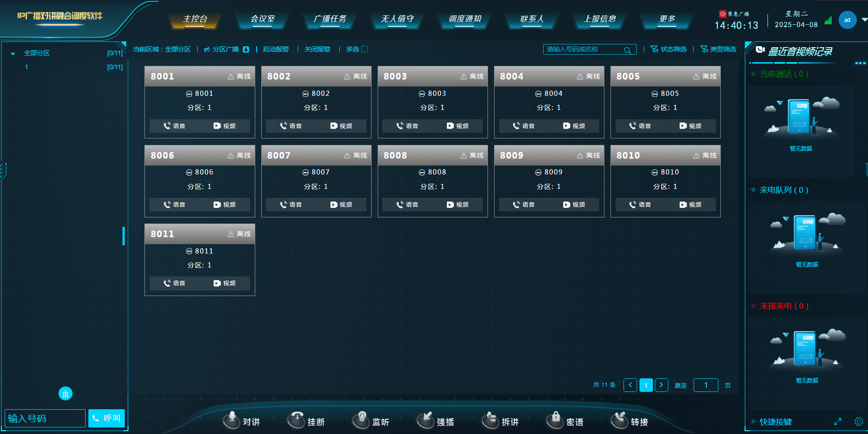
Task: Open the dial keypad icon in left panel
Action: click(66, 393)
